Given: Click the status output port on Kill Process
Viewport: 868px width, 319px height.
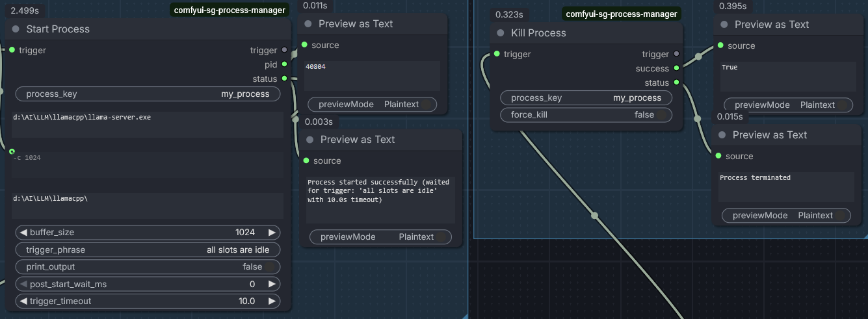Looking at the screenshot, I should coord(676,83).
